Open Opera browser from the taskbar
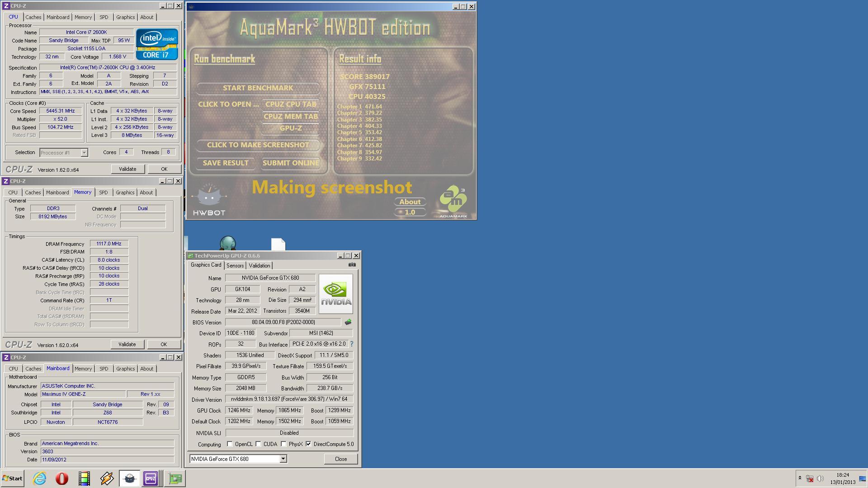Viewport: 868px width, 488px height. (x=62, y=479)
